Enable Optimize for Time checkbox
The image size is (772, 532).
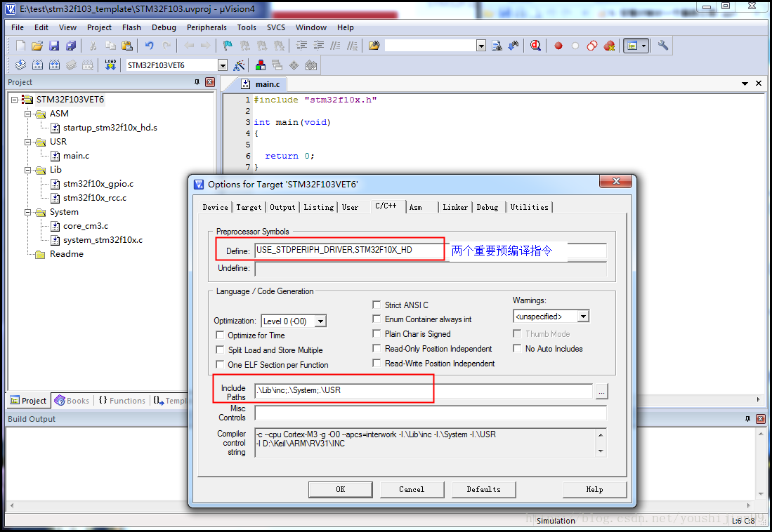pyautogui.click(x=220, y=335)
